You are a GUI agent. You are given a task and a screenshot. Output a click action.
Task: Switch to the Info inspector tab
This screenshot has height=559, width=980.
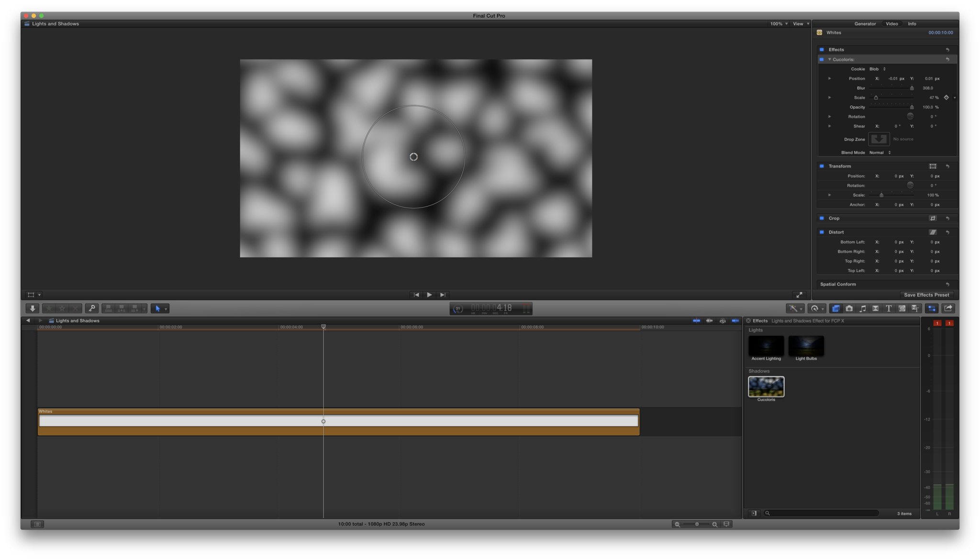coord(912,23)
